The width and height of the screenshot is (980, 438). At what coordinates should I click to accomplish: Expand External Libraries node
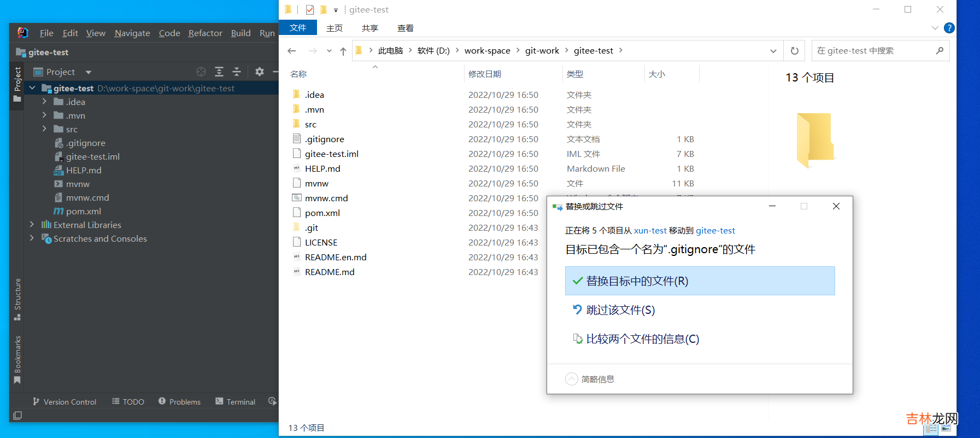click(32, 225)
